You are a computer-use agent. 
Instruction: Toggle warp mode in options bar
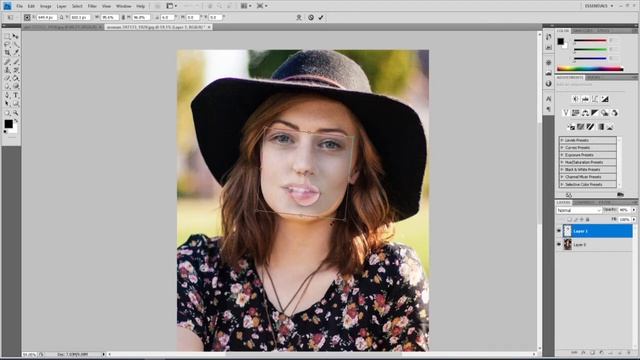[x=299, y=18]
